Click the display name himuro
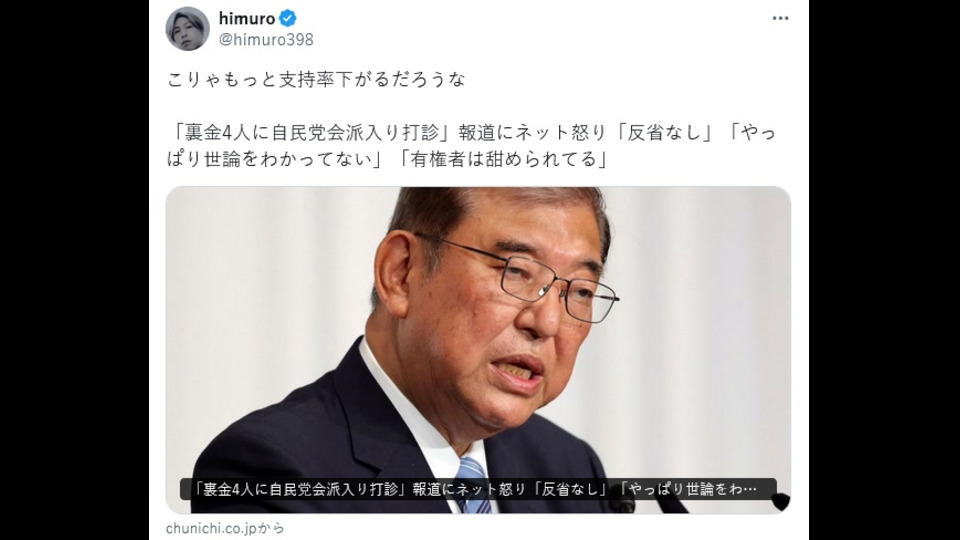This screenshot has height=540, width=960. [247, 18]
